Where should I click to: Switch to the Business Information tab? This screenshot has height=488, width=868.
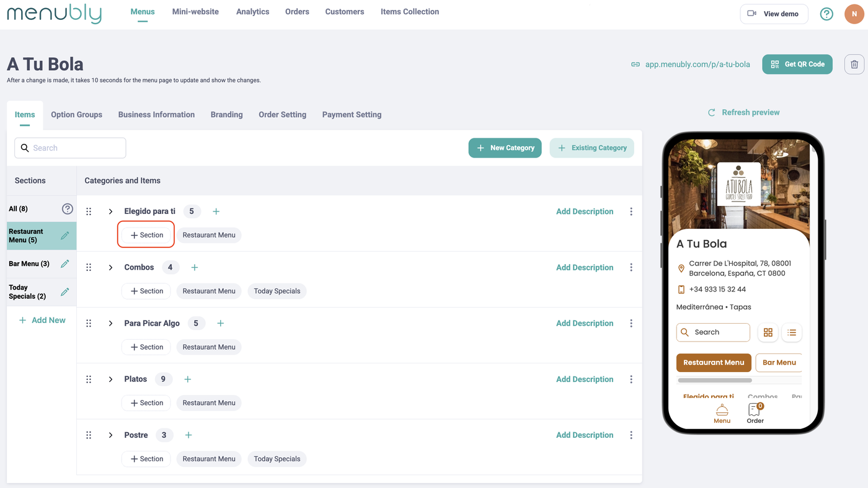coord(156,115)
